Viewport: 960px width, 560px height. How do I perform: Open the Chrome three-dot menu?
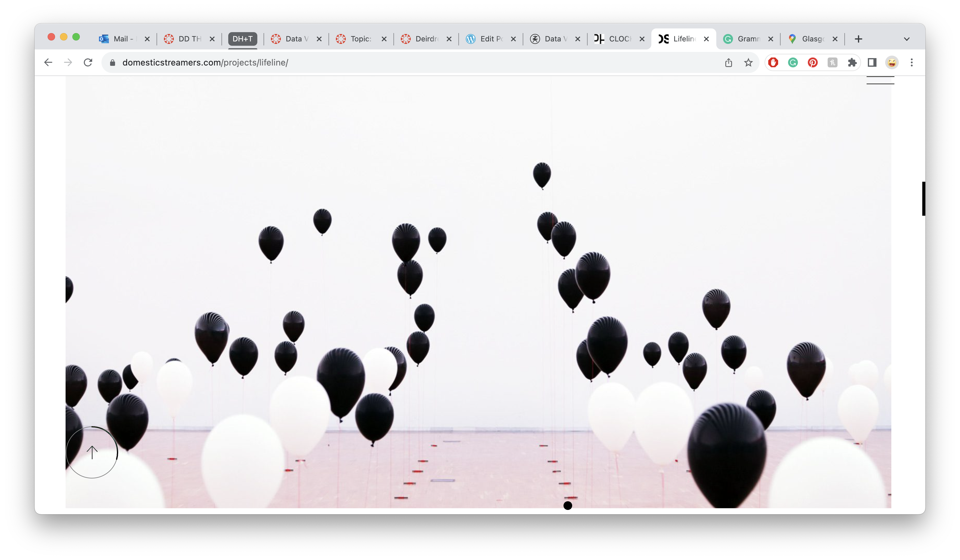coord(912,62)
